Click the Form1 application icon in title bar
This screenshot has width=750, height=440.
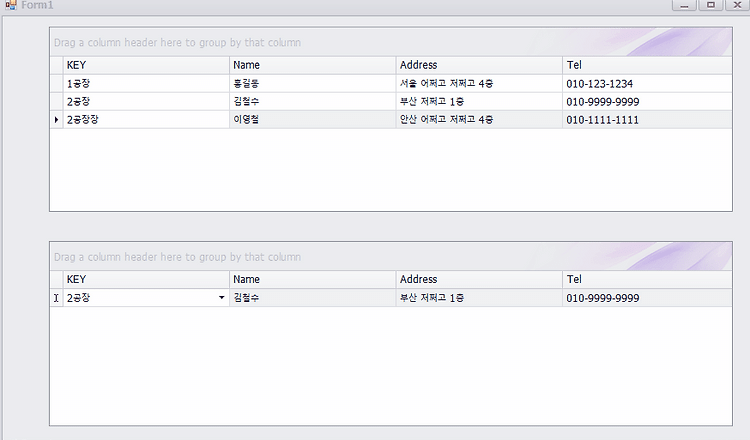click(11, 5)
